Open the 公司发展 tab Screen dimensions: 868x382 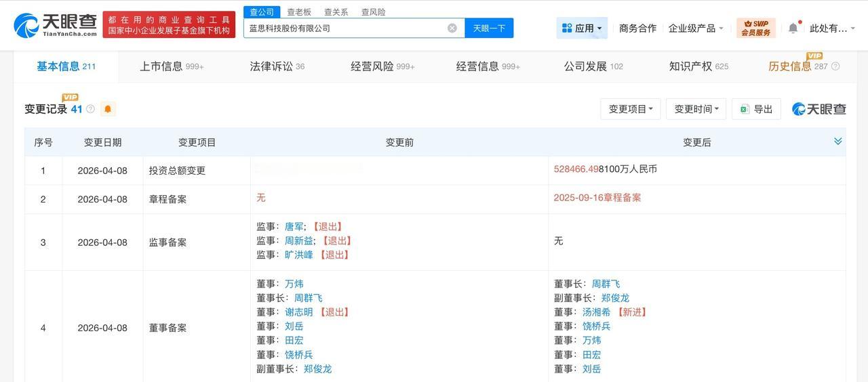tap(593, 66)
